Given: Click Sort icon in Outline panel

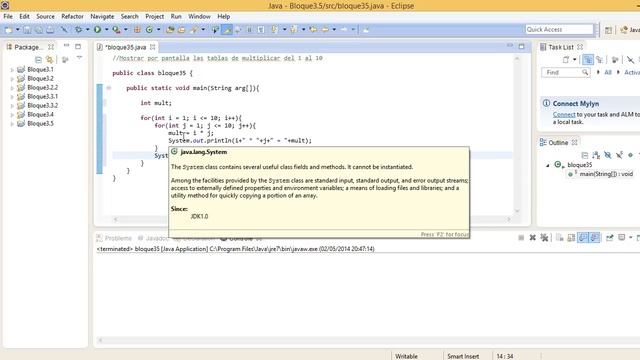Looking at the screenshot, I should coord(596,155).
